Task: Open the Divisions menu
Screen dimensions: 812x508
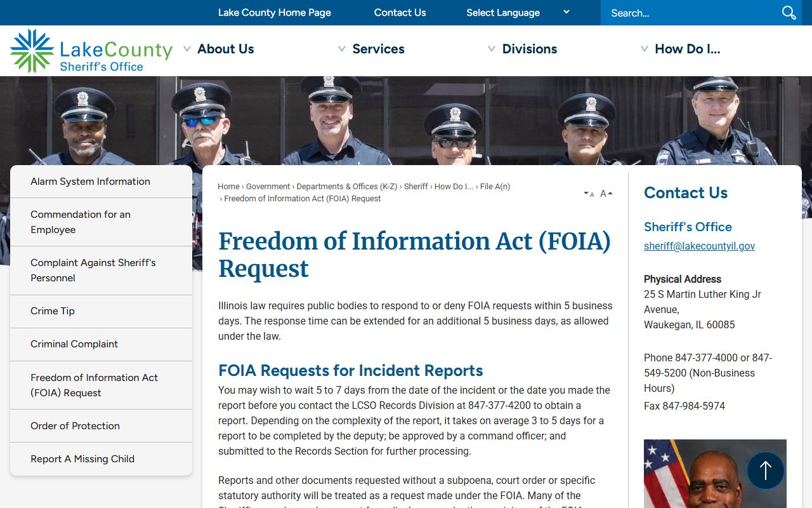Action: pos(530,49)
